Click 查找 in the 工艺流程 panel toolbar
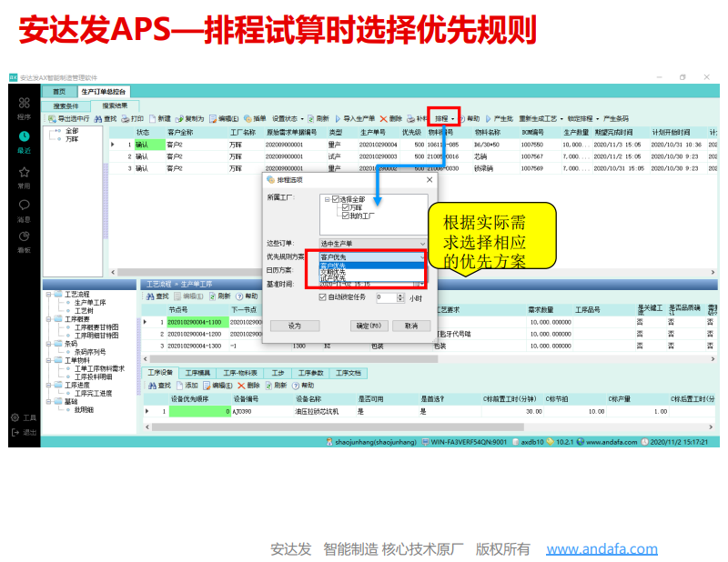Image resolution: width=728 pixels, height=562 pixels. [157, 296]
